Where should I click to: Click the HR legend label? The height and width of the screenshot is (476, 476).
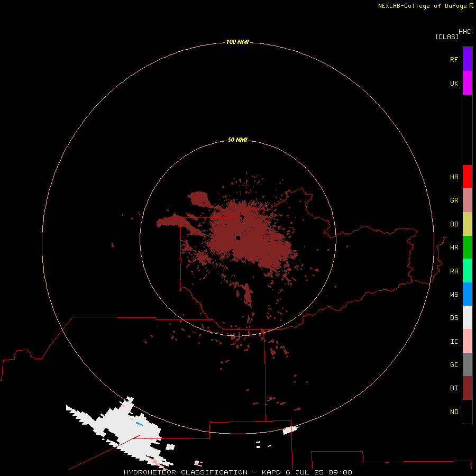click(454, 248)
